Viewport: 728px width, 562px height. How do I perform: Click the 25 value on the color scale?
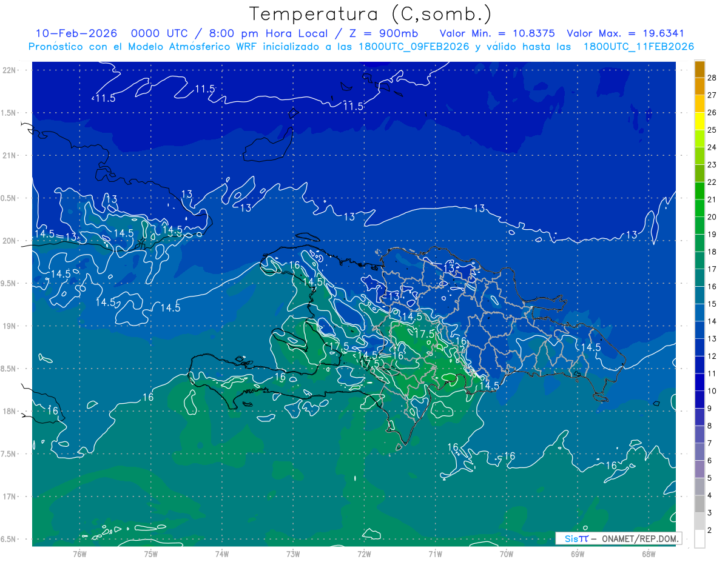(712, 130)
